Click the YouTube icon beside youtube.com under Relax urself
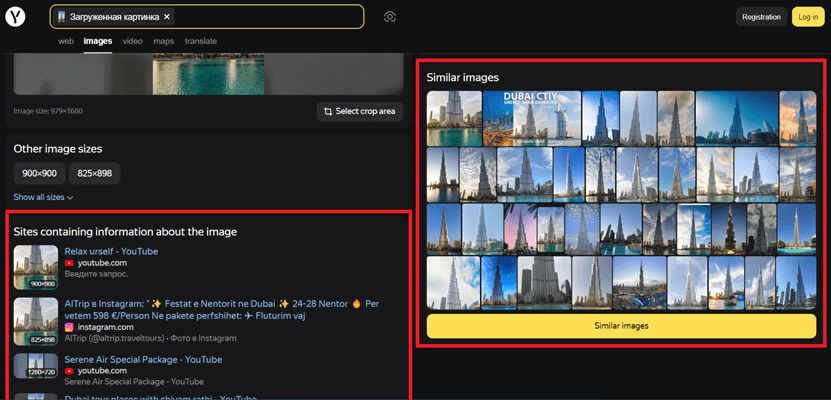The image size is (831, 400). [69, 263]
